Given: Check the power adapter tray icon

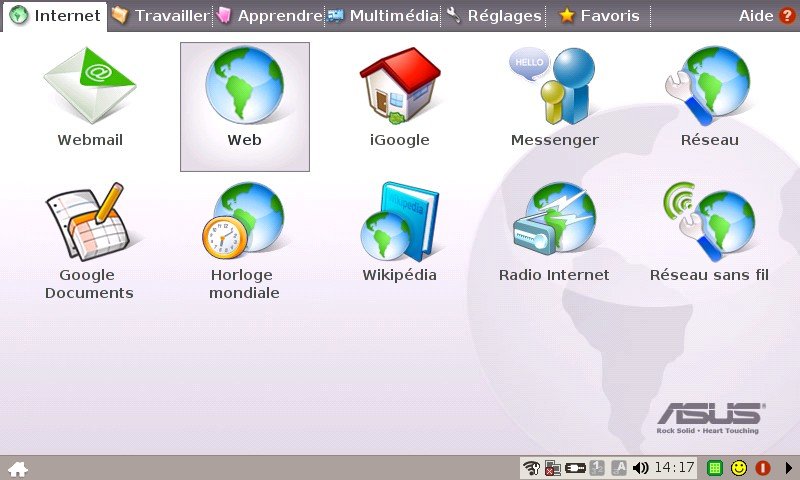Looking at the screenshot, I should [575, 467].
